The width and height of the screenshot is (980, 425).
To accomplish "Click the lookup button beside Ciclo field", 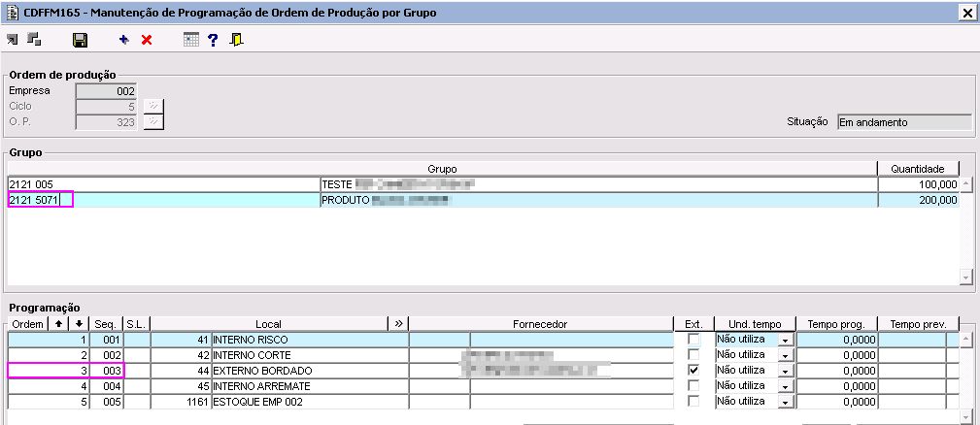I will [153, 106].
